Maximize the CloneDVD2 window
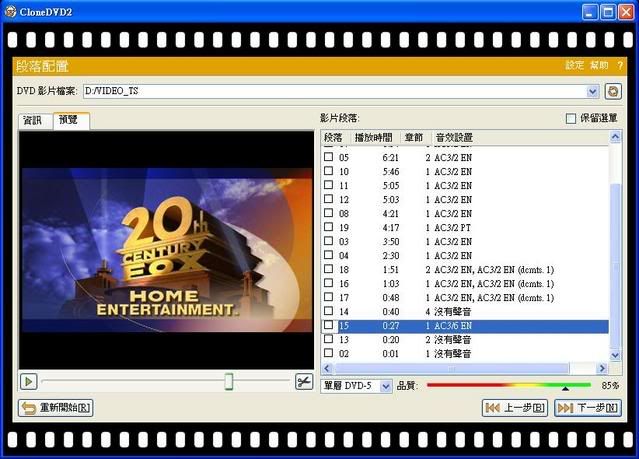Viewport: 639px width, 459px height. [x=608, y=12]
